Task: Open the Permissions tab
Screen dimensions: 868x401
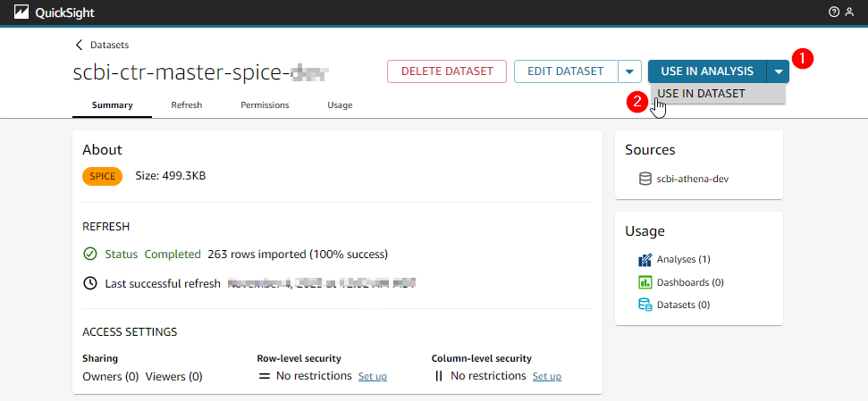Action: [265, 105]
